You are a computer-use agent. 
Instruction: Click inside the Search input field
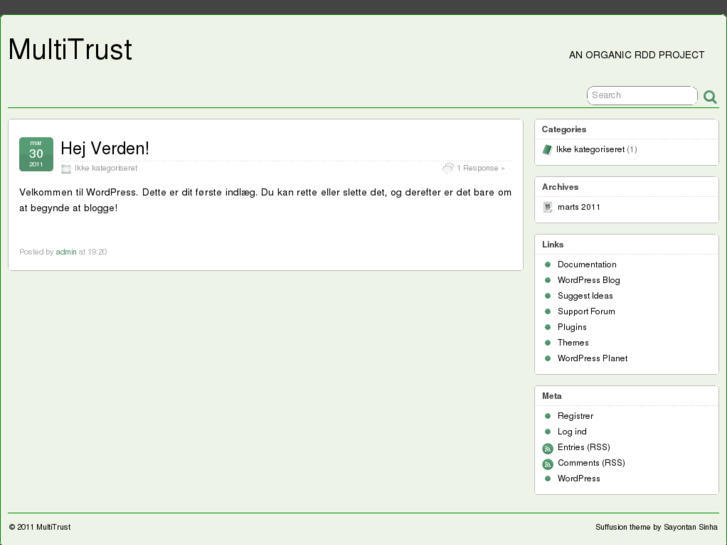642,95
